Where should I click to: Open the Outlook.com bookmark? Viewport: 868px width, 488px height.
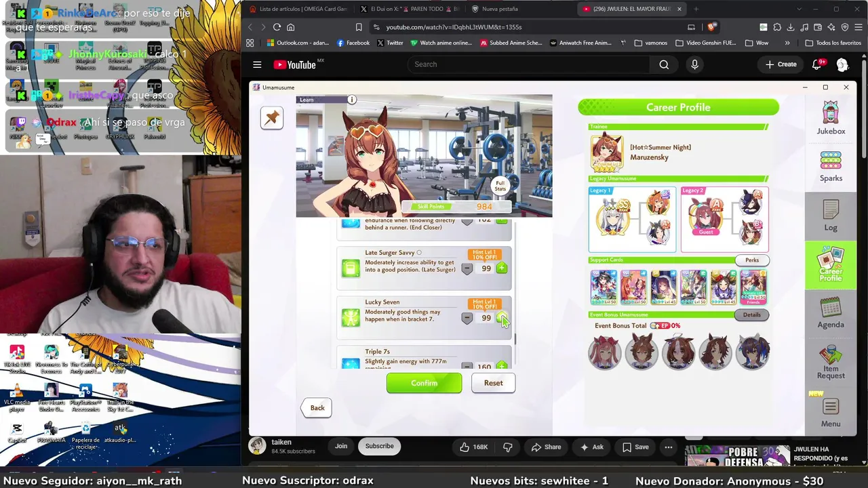tap(298, 43)
